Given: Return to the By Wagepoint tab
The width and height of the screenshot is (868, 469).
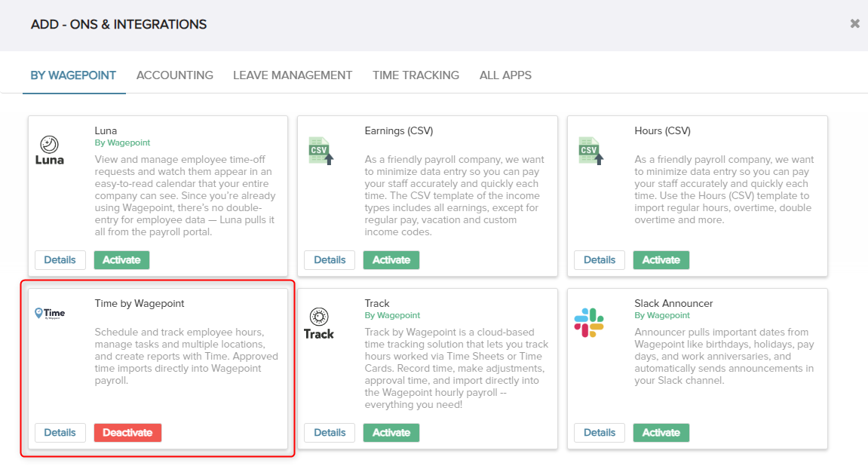Looking at the screenshot, I should (x=73, y=75).
